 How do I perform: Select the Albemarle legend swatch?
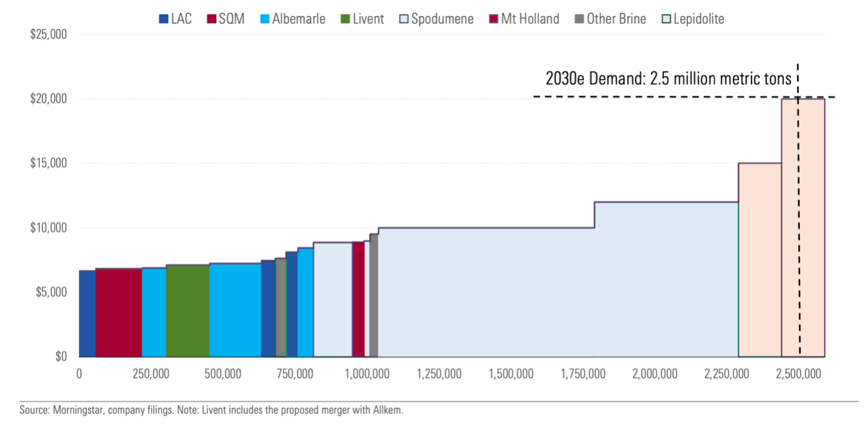[265, 19]
